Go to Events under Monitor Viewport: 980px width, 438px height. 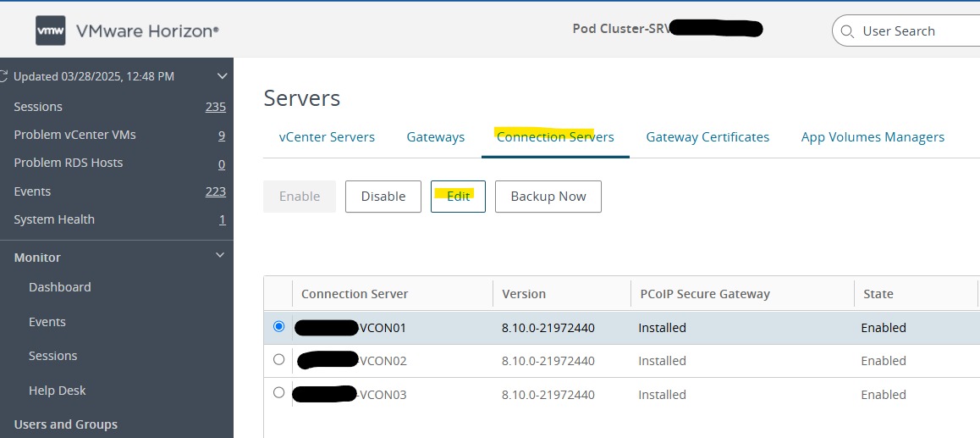[x=47, y=322]
